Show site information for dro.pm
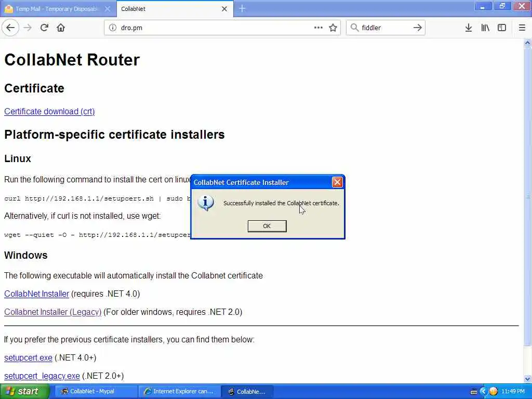 [x=113, y=28]
